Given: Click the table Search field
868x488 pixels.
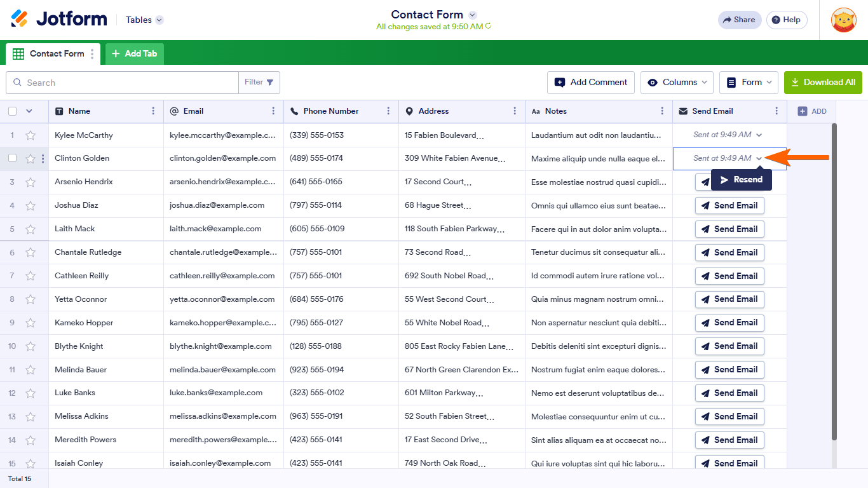Looking at the screenshot, I should click(x=122, y=83).
